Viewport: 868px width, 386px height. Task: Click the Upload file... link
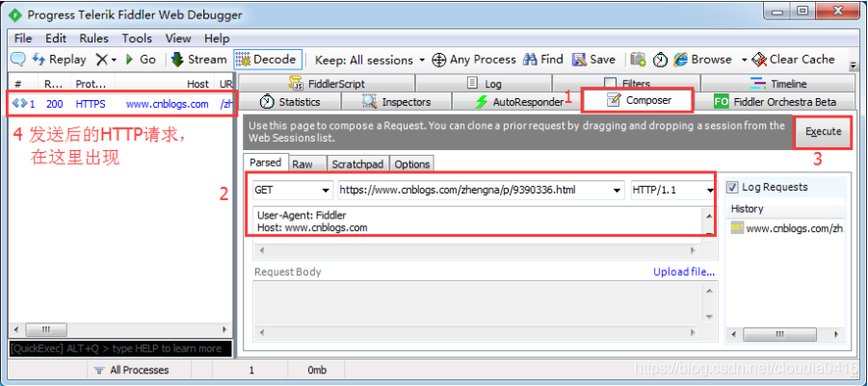pos(684,271)
